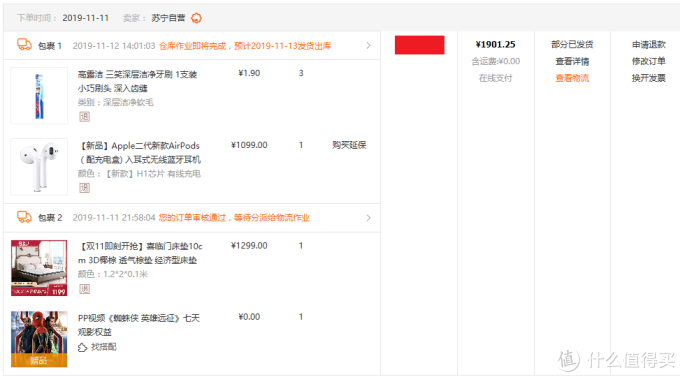Open the 喜临门 mattress product thumbnail
The height and width of the screenshot is (377, 680).
39,268
